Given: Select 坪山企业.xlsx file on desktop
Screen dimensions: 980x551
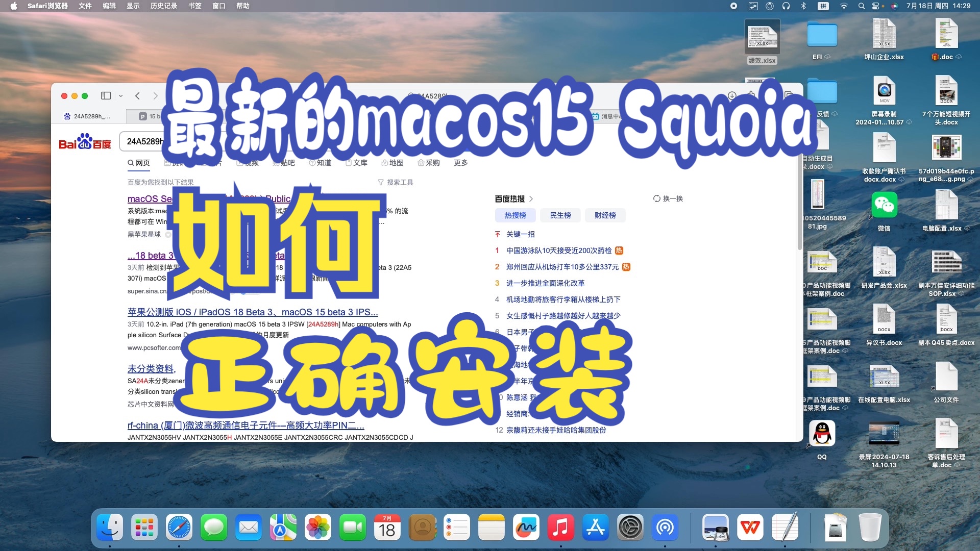Looking at the screenshot, I should click(x=884, y=39).
